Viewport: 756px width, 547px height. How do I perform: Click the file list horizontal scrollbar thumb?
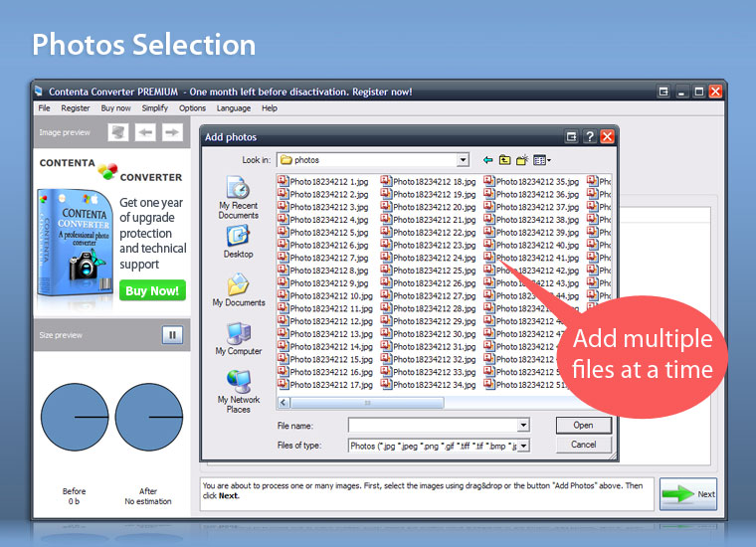tap(367, 403)
